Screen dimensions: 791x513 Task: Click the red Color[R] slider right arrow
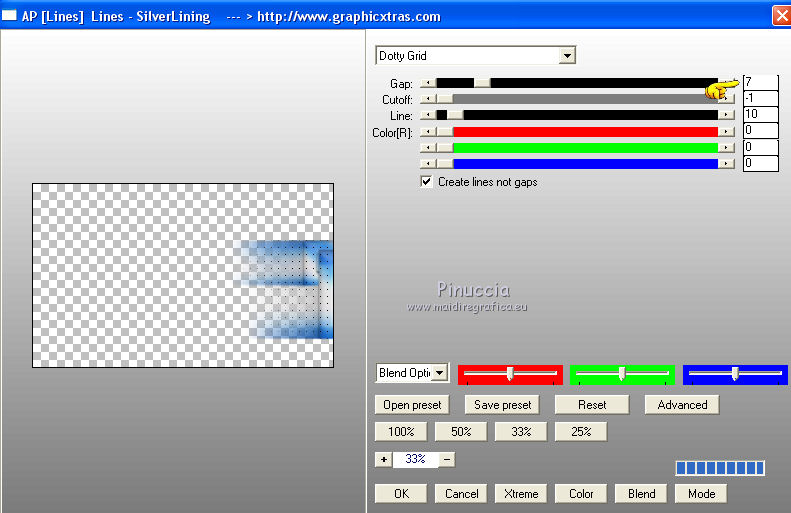[x=726, y=132]
